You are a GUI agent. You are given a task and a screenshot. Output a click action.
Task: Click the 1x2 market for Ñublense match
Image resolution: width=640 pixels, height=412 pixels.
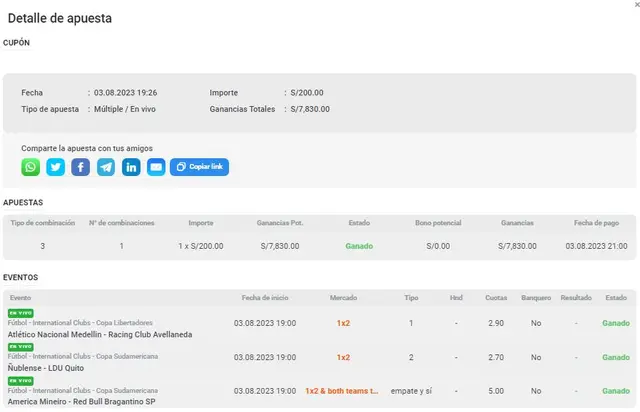[343, 357]
